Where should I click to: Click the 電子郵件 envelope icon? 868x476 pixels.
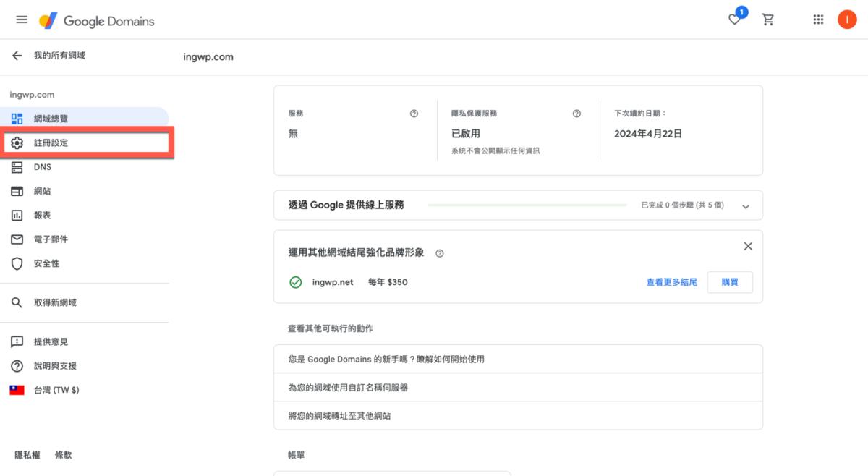click(17, 239)
